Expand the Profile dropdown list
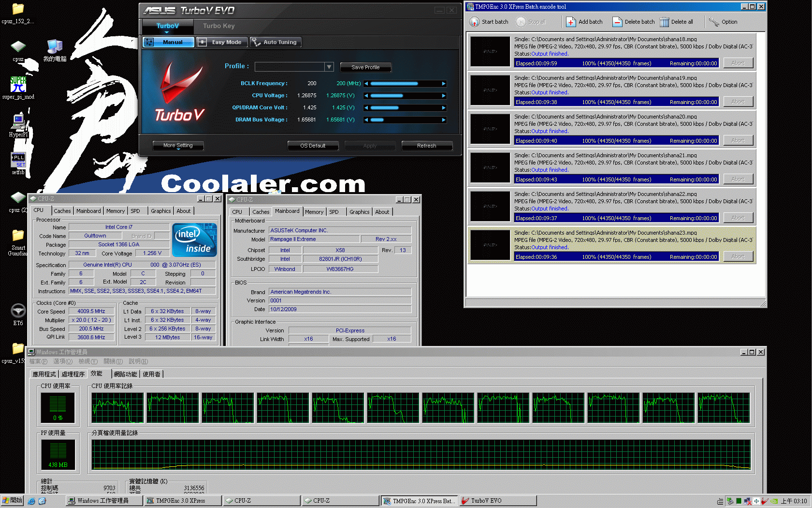 (x=329, y=67)
